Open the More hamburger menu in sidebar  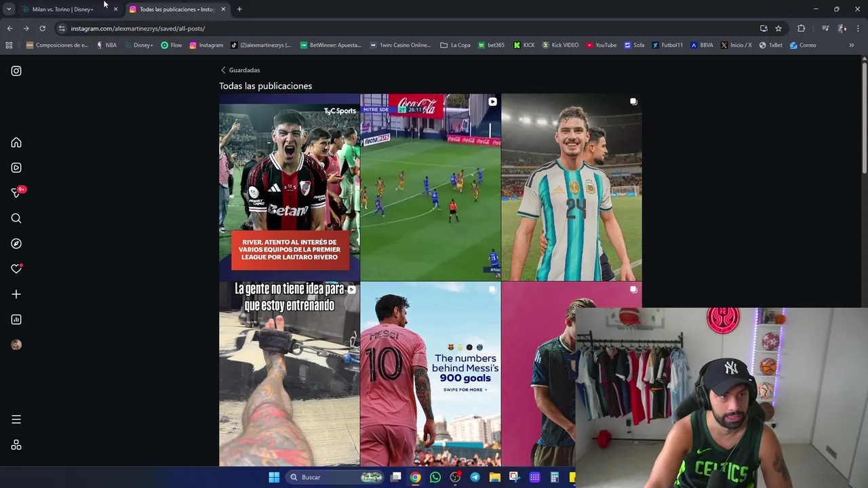tap(16, 420)
